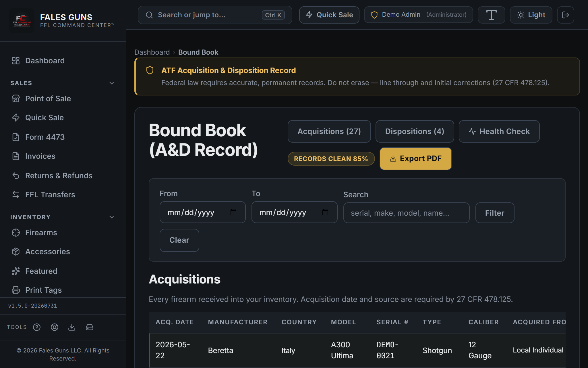This screenshot has height=368, width=588.
Task: Click the storage drive tool icon
Action: coord(90,327)
